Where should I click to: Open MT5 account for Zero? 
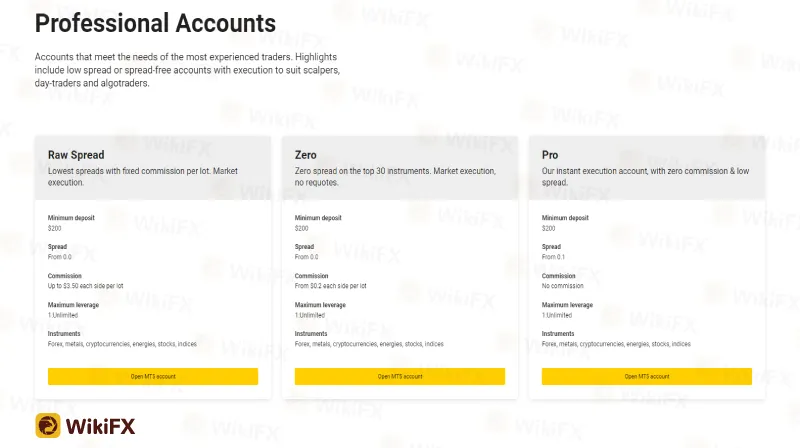click(x=400, y=377)
